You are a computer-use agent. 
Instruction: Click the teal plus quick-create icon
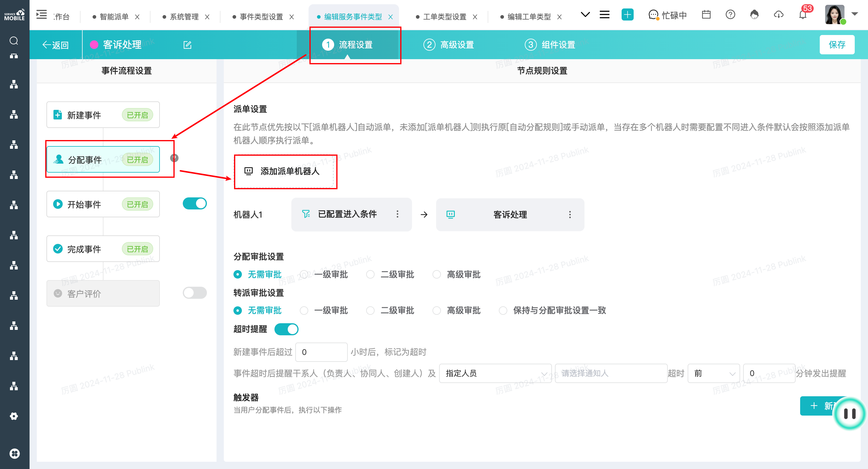click(627, 14)
